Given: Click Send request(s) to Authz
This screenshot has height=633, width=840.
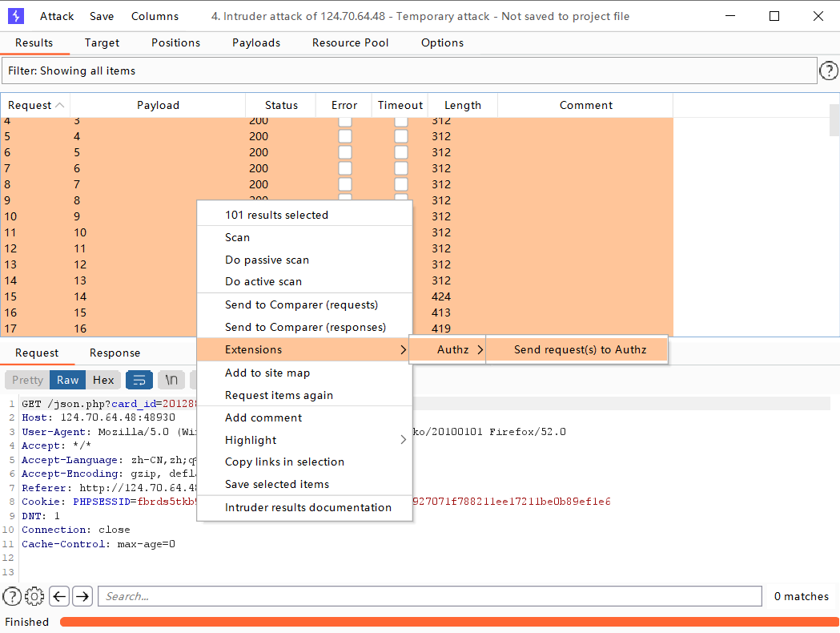Looking at the screenshot, I should click(577, 349).
